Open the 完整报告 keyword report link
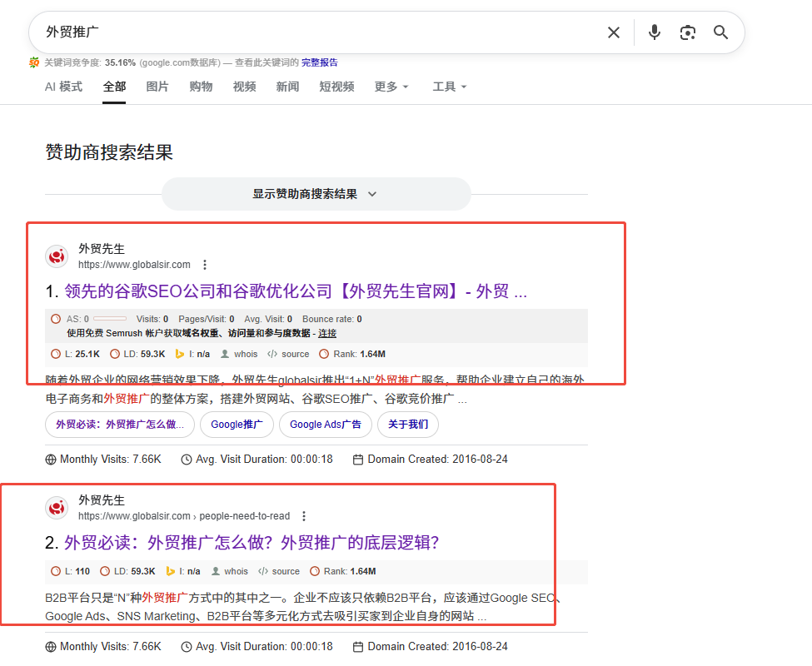Viewport: 812px width, 666px height. coord(320,62)
